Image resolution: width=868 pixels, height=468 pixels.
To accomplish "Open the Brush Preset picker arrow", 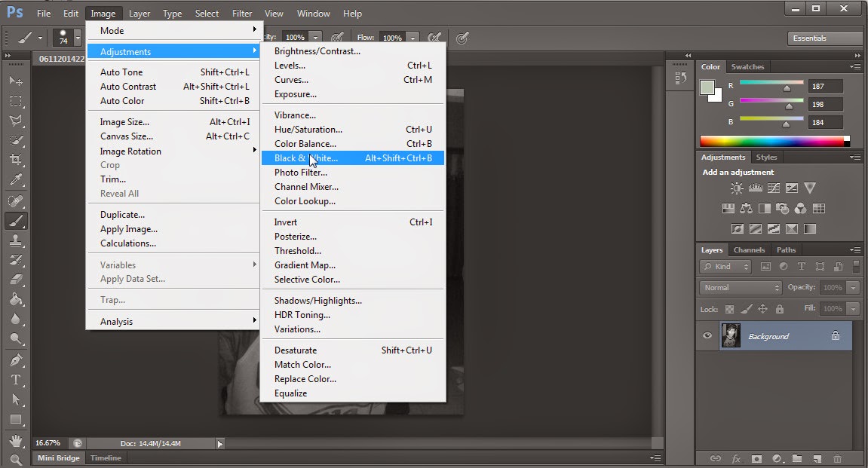I will click(78, 38).
